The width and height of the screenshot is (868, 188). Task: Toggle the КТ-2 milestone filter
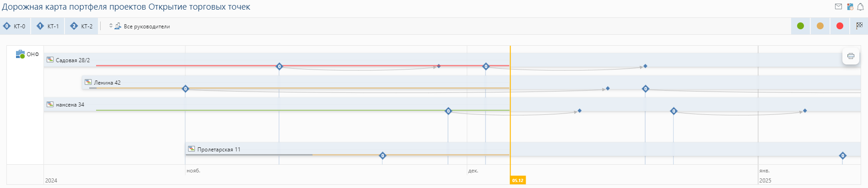82,27
